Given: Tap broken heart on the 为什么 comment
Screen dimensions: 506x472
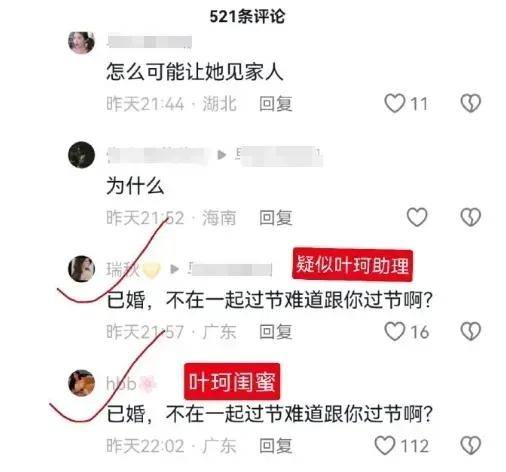Looking at the screenshot, I should [x=471, y=217].
